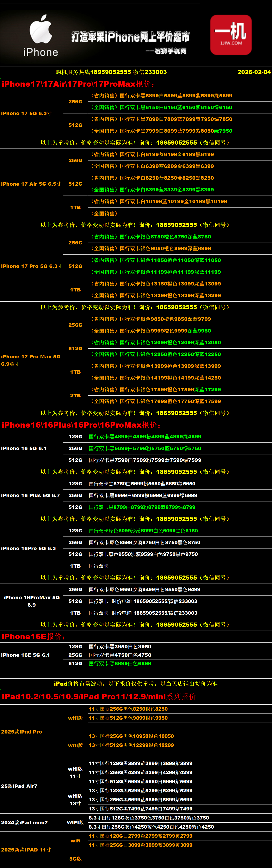Click the iPad series price section heading
This screenshot has height=868, width=272.
point(99,697)
